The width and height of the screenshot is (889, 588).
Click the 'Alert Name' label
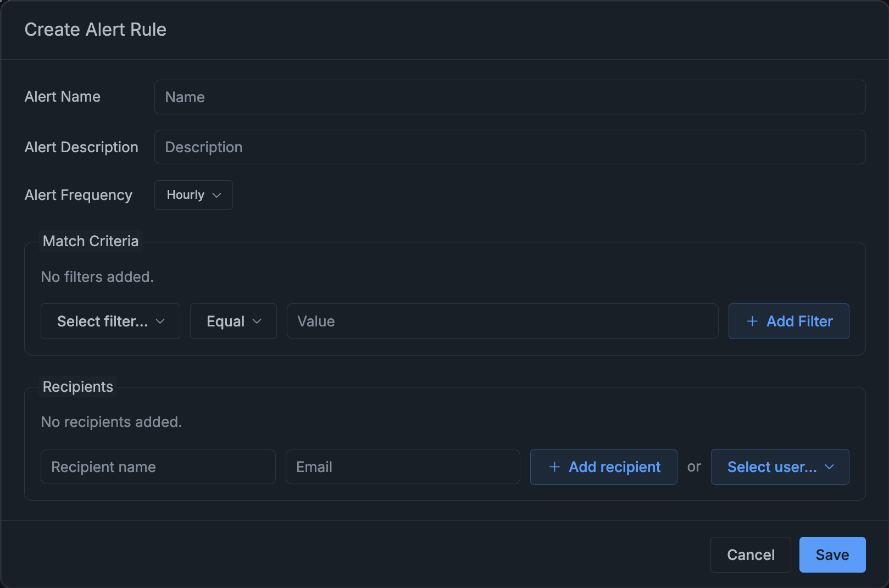coord(63,97)
